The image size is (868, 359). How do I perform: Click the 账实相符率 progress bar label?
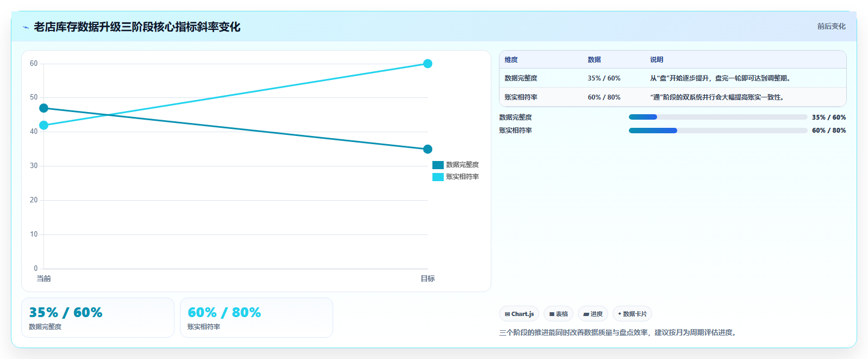click(515, 131)
